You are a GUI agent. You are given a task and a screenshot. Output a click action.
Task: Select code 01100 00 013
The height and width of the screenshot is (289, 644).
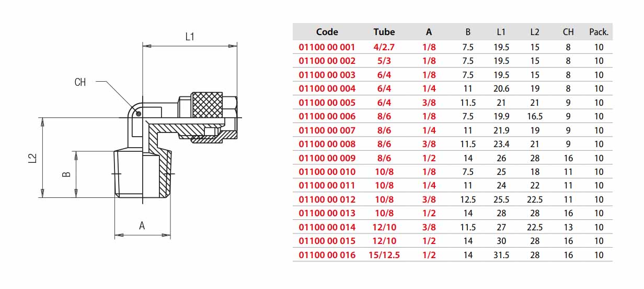pos(327,213)
